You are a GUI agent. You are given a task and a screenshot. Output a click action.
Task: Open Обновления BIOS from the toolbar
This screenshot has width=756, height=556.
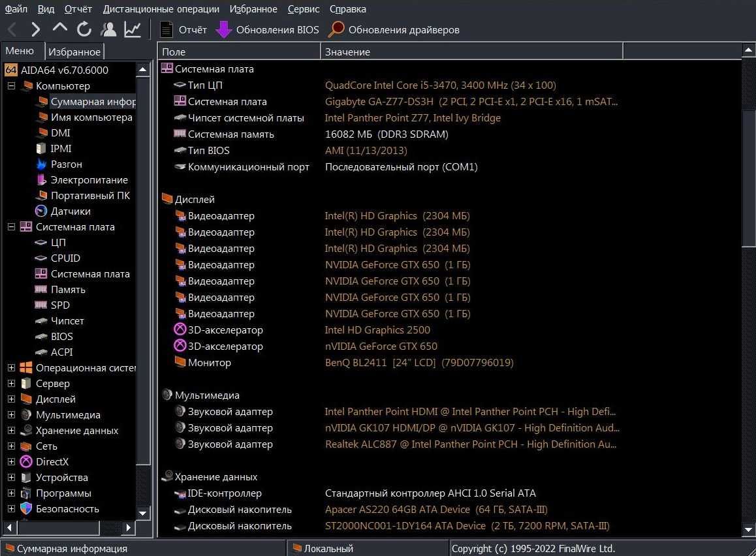[x=267, y=30]
